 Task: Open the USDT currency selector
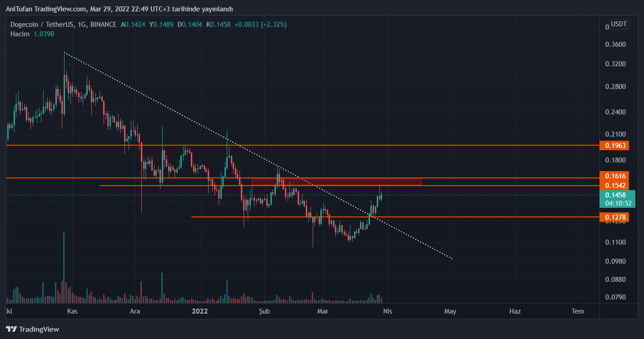pyautogui.click(x=619, y=24)
